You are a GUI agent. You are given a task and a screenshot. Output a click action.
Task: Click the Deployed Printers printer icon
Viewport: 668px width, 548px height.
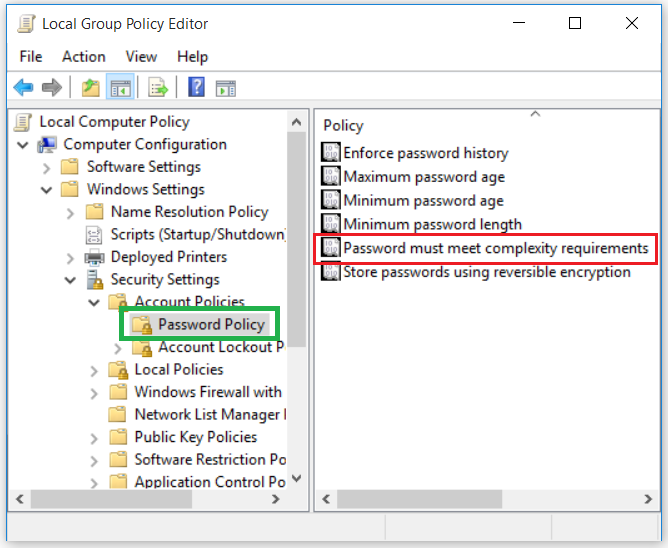(94, 257)
